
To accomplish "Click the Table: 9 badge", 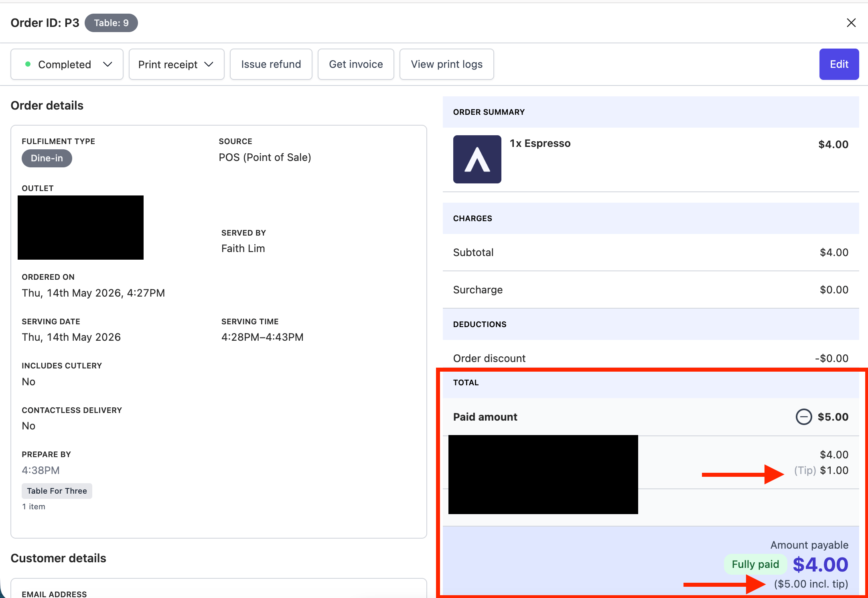I will tap(111, 23).
